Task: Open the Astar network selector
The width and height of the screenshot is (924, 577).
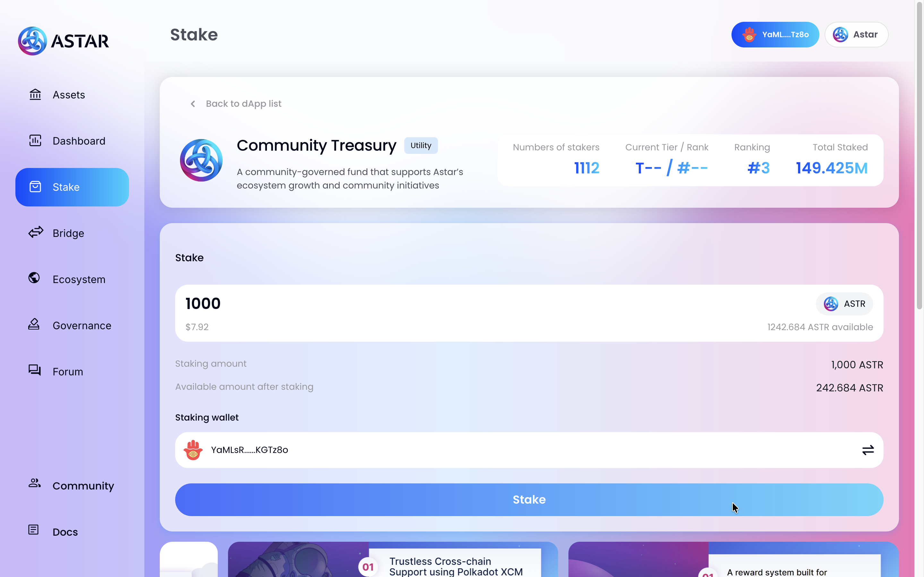Action: click(856, 35)
